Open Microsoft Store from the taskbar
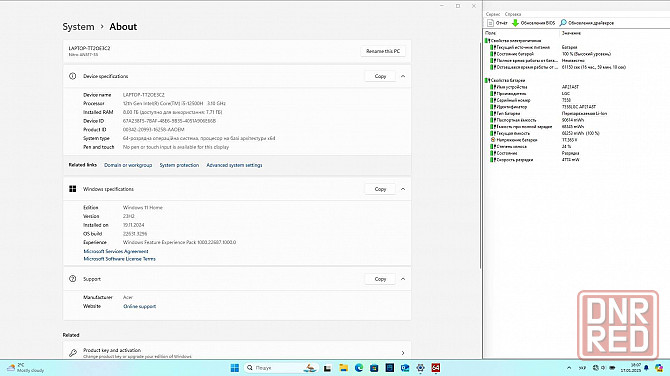The image size is (670, 376). [x=374, y=368]
